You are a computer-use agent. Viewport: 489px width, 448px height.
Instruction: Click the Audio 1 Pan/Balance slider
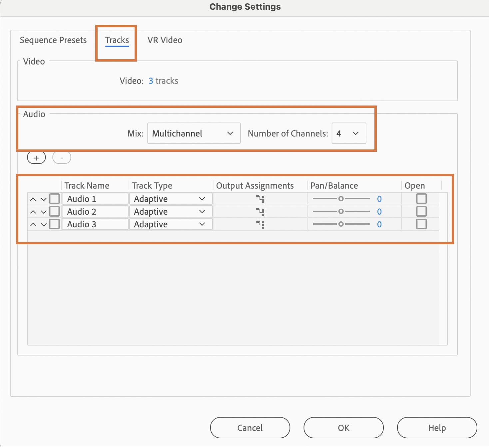[341, 199]
